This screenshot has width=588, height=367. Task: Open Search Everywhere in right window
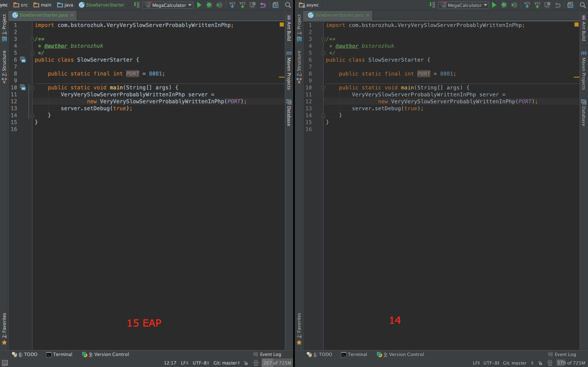tap(583, 5)
